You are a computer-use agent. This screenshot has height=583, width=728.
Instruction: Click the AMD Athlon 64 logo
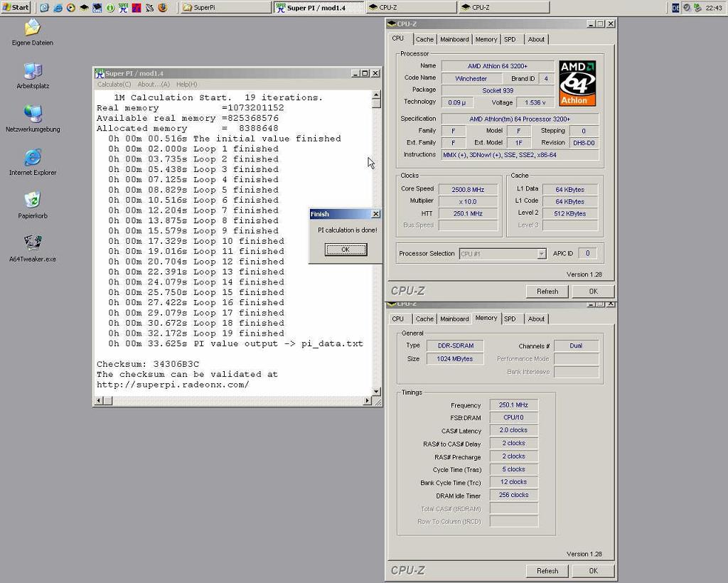pyautogui.click(x=577, y=84)
